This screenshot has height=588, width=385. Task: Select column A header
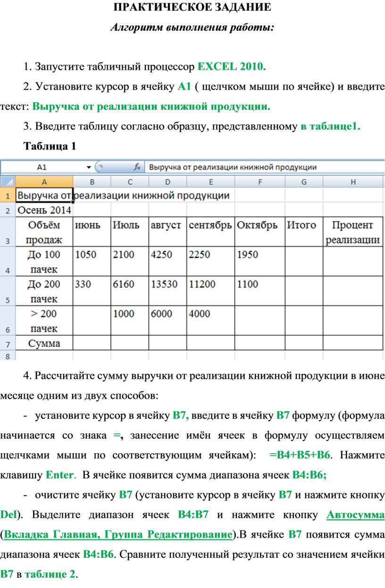[44, 182]
